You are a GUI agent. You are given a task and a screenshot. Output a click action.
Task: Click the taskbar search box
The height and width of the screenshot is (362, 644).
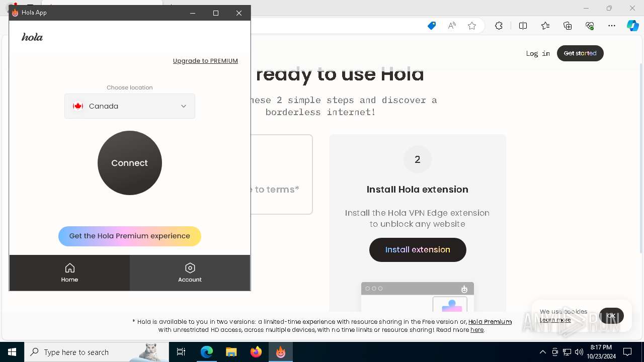pos(97,352)
